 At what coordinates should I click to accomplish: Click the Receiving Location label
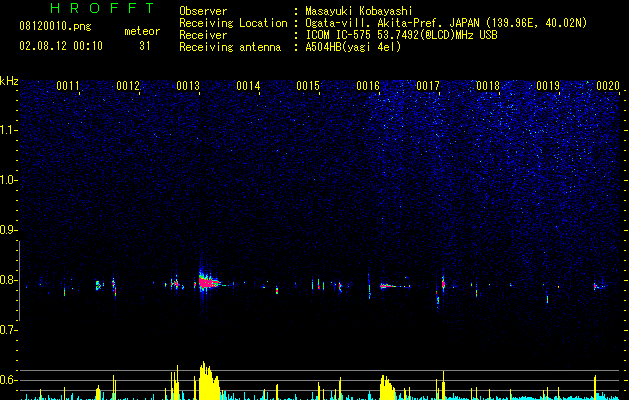coord(233,23)
